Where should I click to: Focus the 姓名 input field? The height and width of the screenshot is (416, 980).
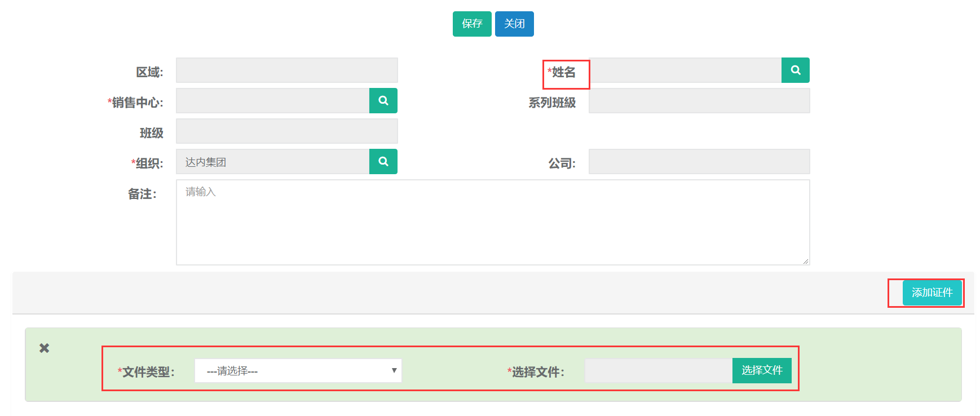point(685,70)
